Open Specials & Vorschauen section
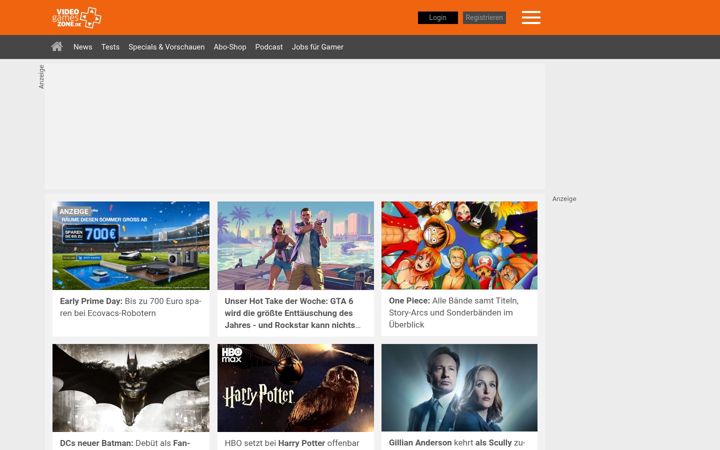 166,47
